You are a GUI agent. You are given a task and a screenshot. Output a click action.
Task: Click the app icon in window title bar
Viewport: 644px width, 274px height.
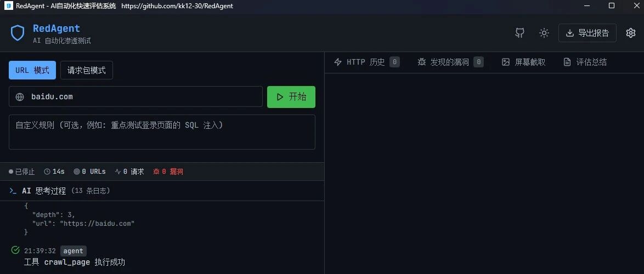(x=8, y=5)
